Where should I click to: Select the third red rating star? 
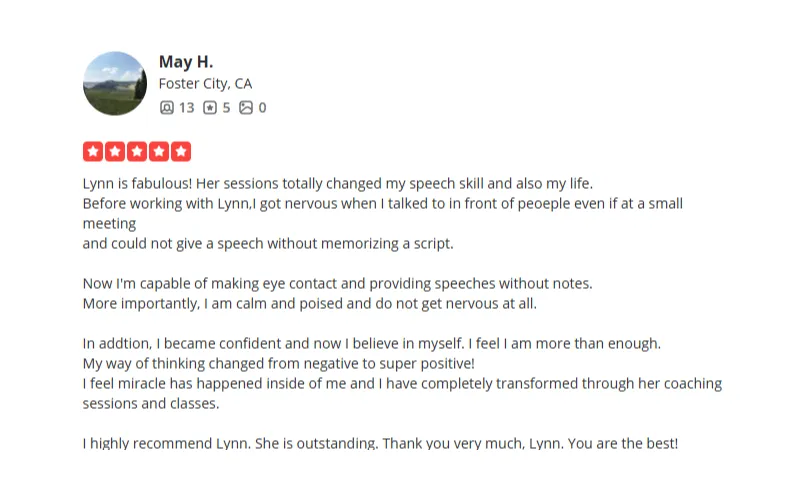137,152
